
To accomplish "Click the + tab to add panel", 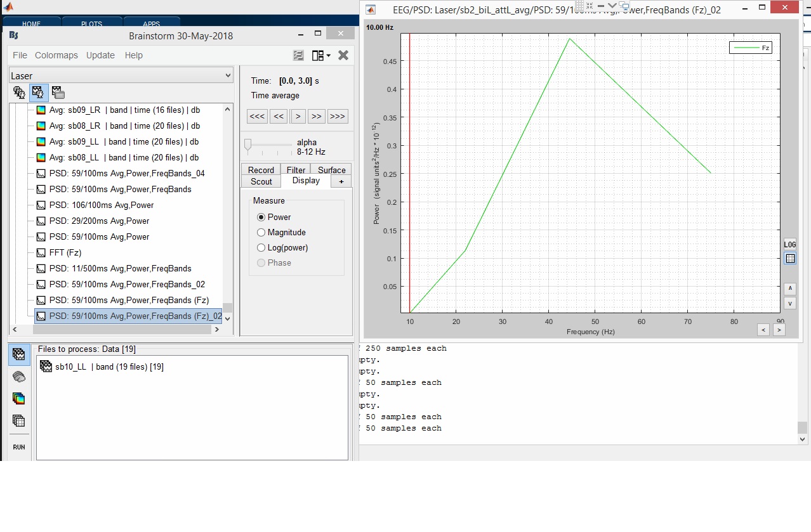I will click(341, 181).
